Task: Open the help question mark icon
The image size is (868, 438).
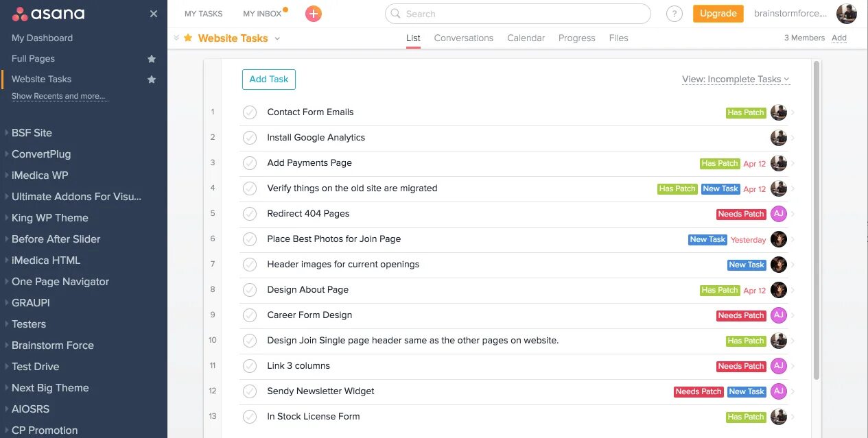Action: point(675,14)
